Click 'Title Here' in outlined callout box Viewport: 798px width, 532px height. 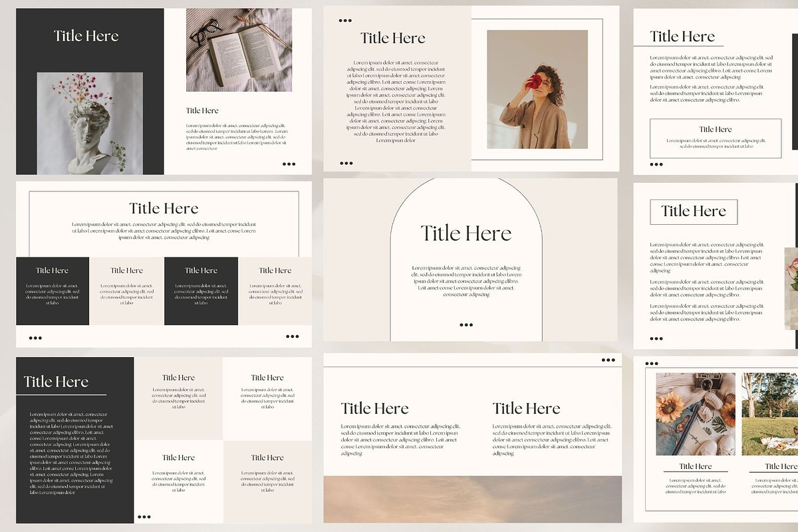coord(716,129)
